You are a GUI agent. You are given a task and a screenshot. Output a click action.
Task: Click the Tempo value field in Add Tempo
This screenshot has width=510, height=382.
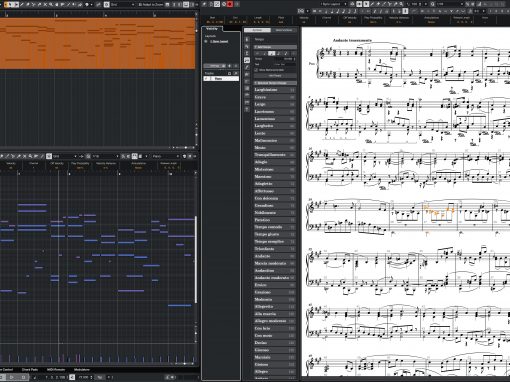(285, 59)
